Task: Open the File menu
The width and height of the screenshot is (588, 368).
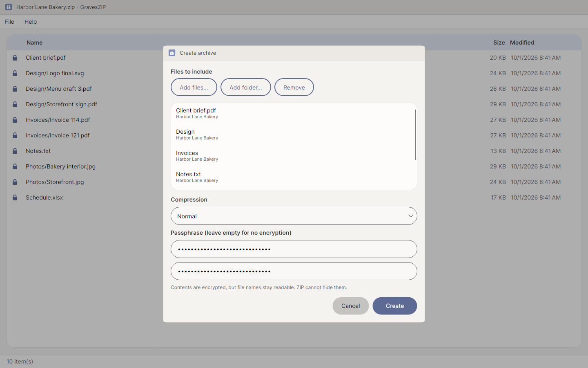Action: 9,22
